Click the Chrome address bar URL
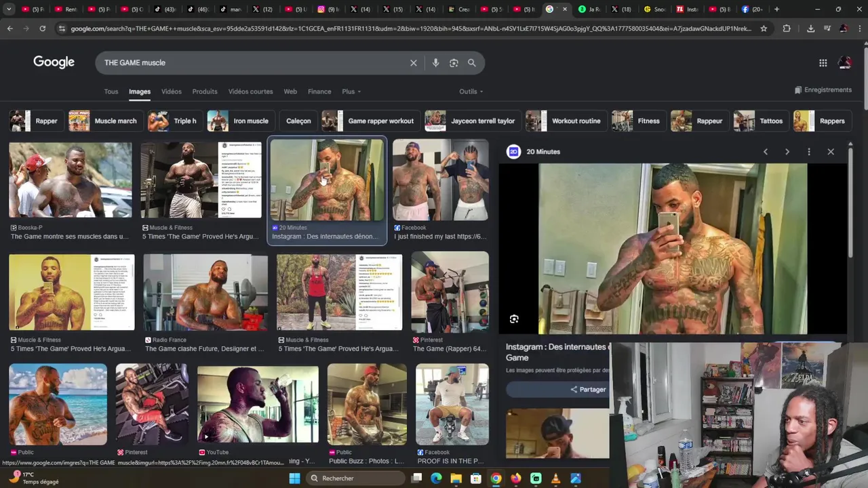868x488 pixels. tap(411, 28)
